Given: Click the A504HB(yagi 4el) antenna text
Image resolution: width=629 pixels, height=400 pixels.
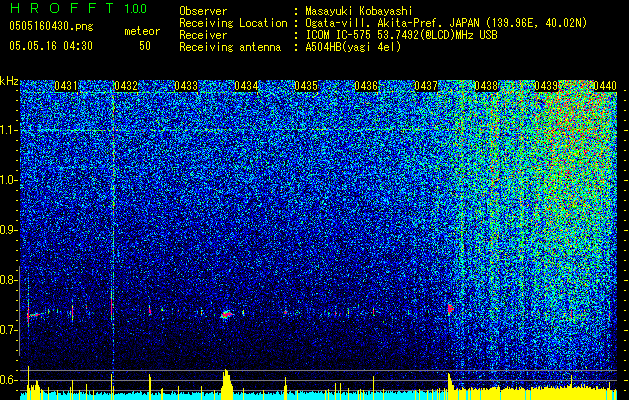Looking at the screenshot, I should coord(353,47).
